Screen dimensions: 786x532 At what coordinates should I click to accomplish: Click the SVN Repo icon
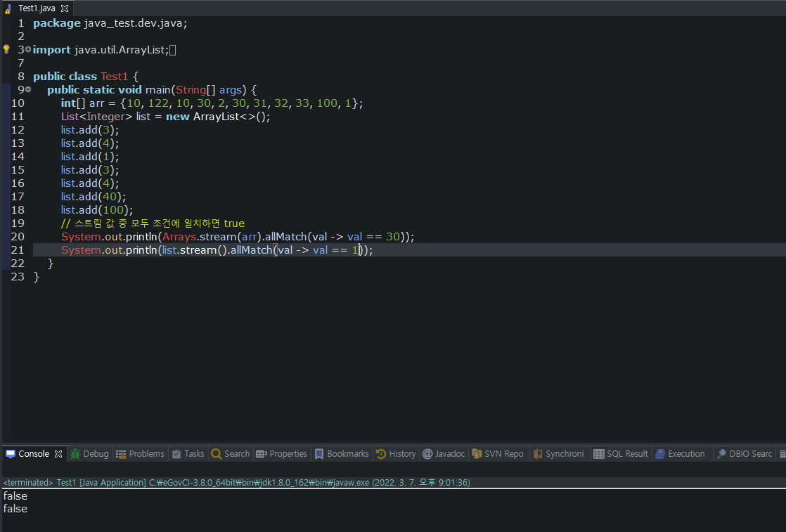coord(477,454)
